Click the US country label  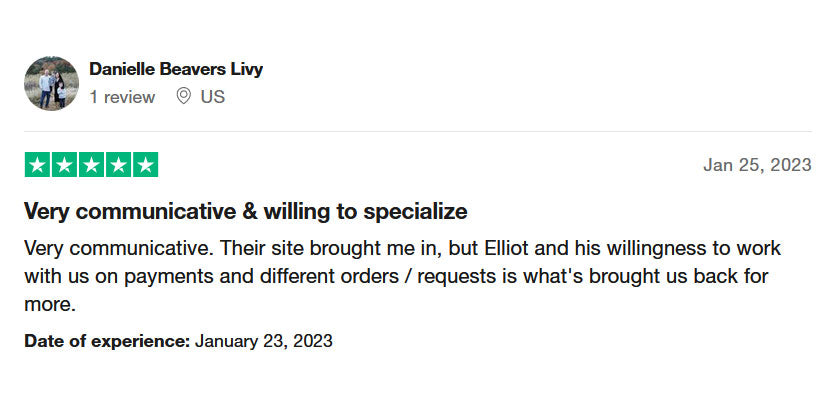click(x=212, y=97)
